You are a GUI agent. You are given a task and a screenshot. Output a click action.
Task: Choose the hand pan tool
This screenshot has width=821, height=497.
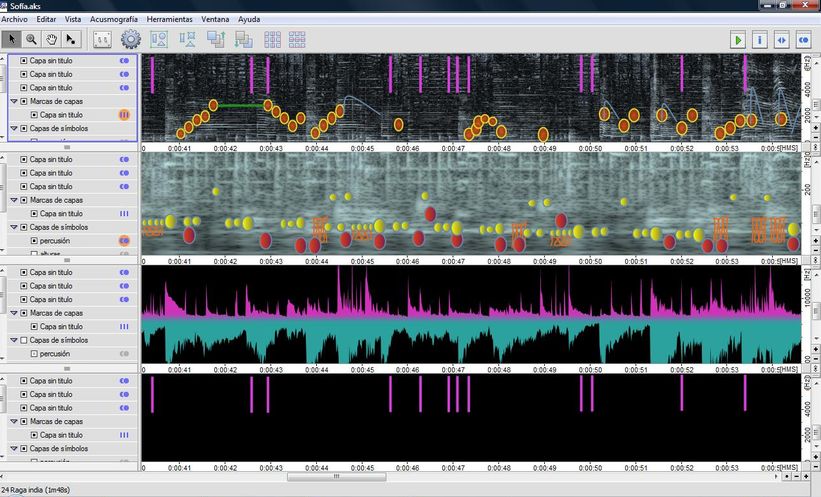51,39
